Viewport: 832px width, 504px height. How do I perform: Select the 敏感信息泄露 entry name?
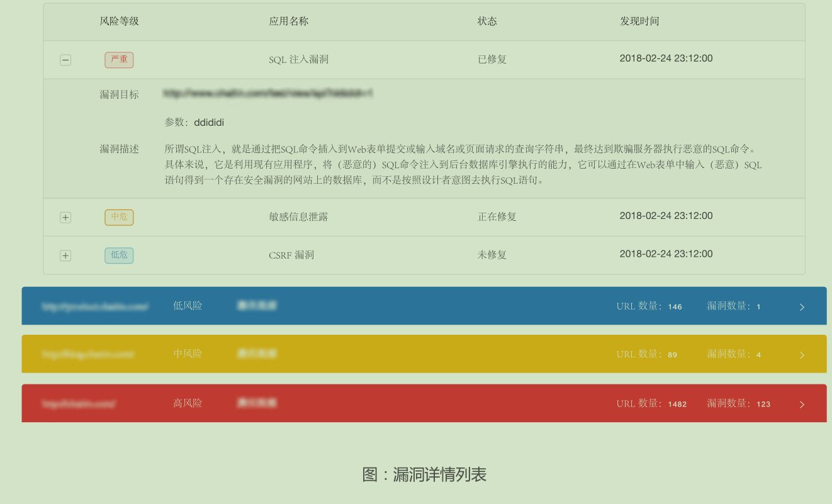click(x=298, y=217)
